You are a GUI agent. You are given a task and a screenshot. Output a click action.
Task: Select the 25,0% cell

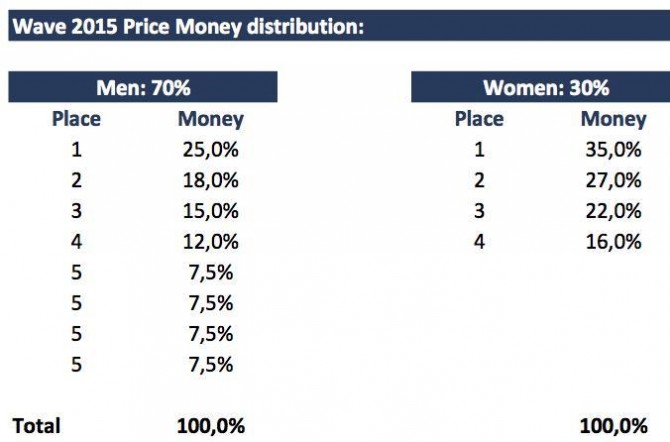211,150
